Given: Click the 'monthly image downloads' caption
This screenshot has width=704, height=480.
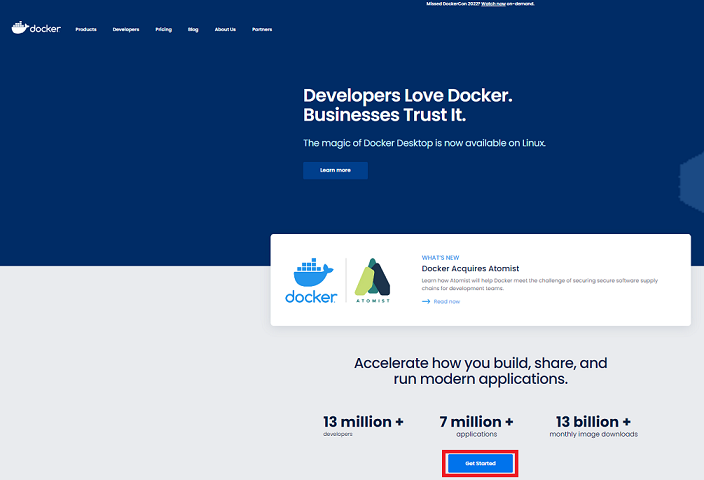Looking at the screenshot, I should (594, 434).
